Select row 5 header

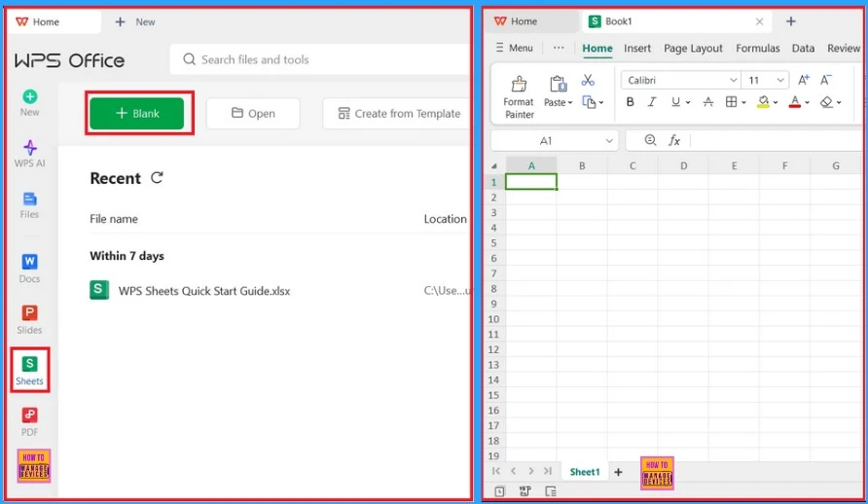tap(493, 243)
